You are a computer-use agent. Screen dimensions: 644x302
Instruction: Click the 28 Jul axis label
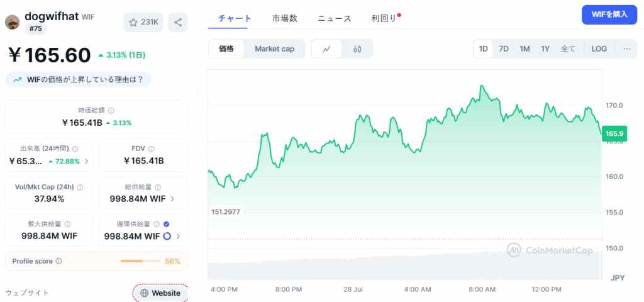353,289
